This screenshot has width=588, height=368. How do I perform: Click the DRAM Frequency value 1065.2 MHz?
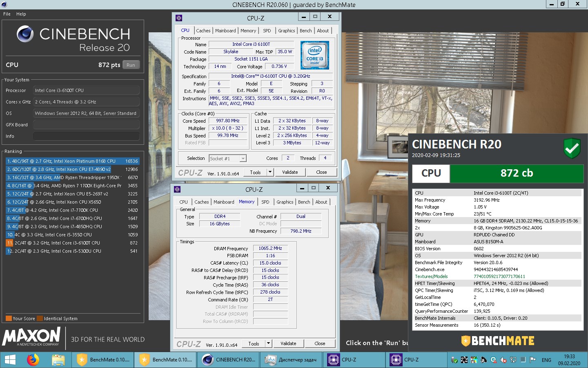point(270,248)
